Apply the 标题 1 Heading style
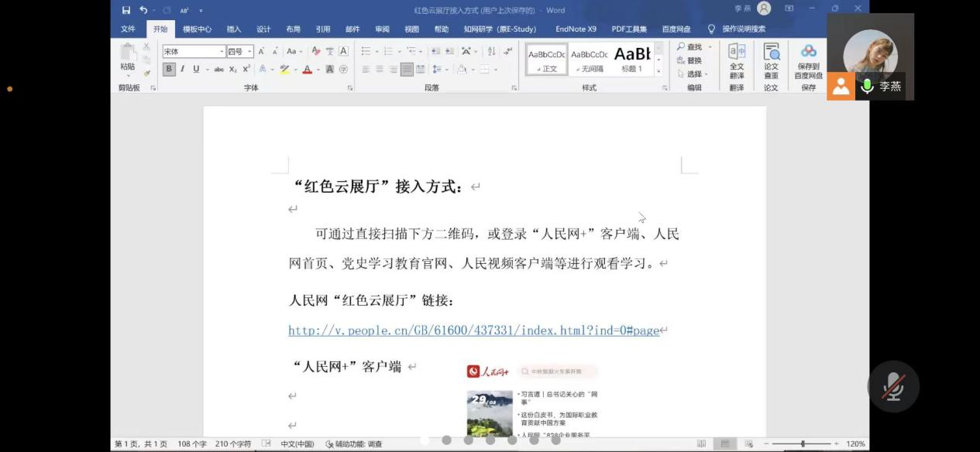 click(x=632, y=60)
